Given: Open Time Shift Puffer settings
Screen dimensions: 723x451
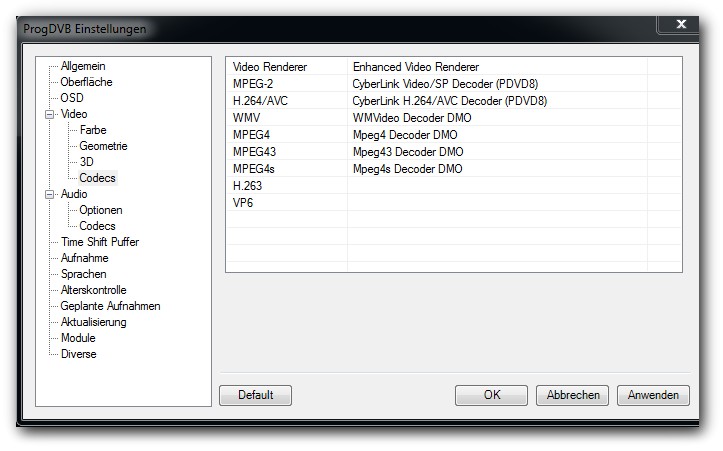Looking at the screenshot, I should [x=100, y=242].
